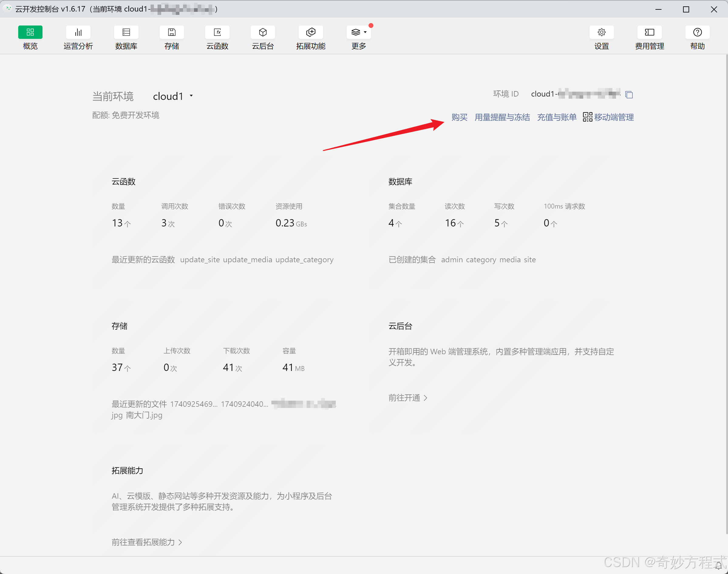Screen dimensions: 728x574
Task: Go to 前往查看拓展能力 link
Action: (147, 542)
